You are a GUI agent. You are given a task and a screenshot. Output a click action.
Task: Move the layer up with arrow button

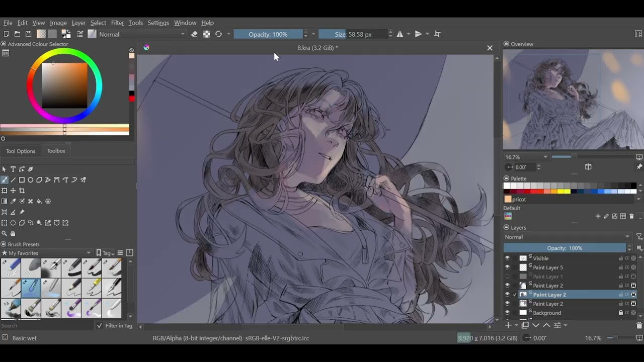click(x=546, y=325)
